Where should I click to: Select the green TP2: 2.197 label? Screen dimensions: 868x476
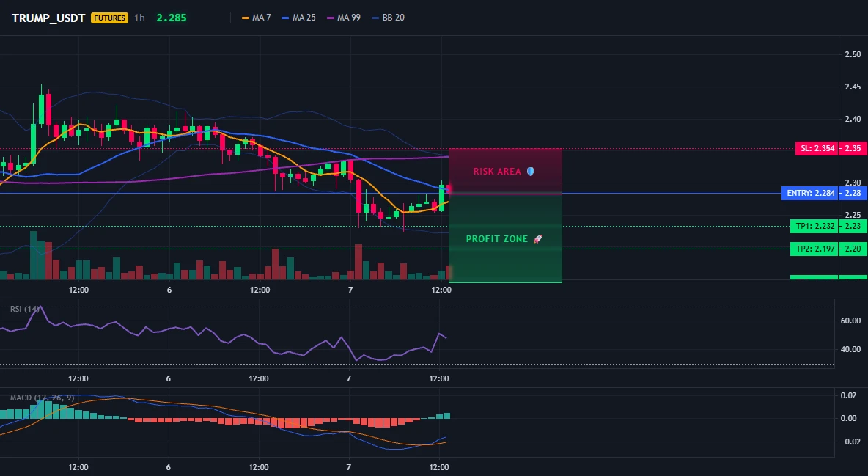814,249
